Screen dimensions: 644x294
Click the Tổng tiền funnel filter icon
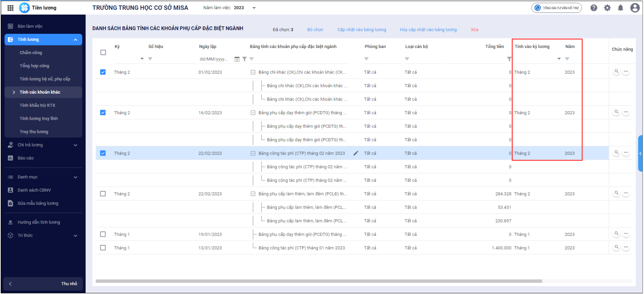tap(509, 59)
